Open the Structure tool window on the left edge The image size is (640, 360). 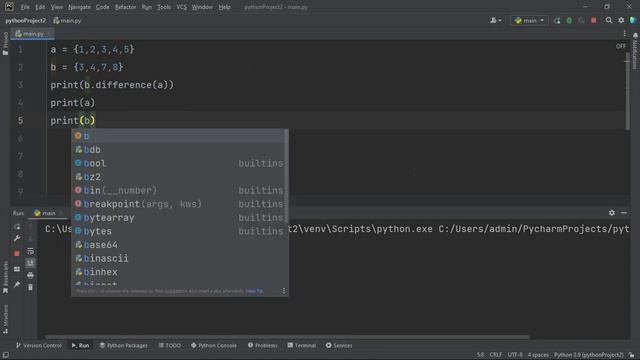[5, 319]
